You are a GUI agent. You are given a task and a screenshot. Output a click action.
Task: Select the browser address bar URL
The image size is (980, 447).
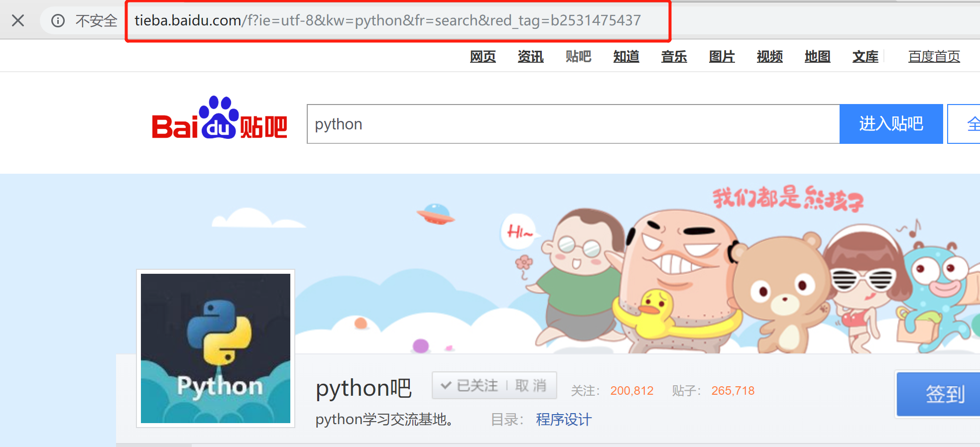387,20
